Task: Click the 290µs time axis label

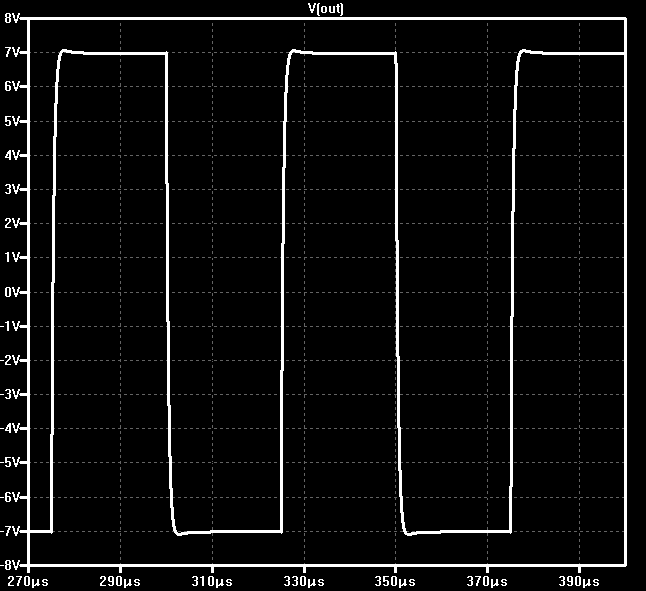Action: [x=120, y=582]
